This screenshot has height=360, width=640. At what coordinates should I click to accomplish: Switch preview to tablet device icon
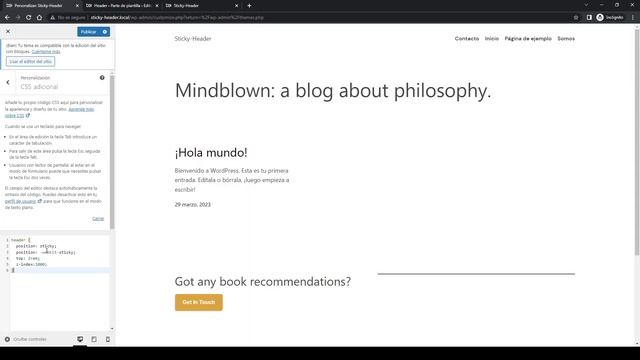(94, 340)
